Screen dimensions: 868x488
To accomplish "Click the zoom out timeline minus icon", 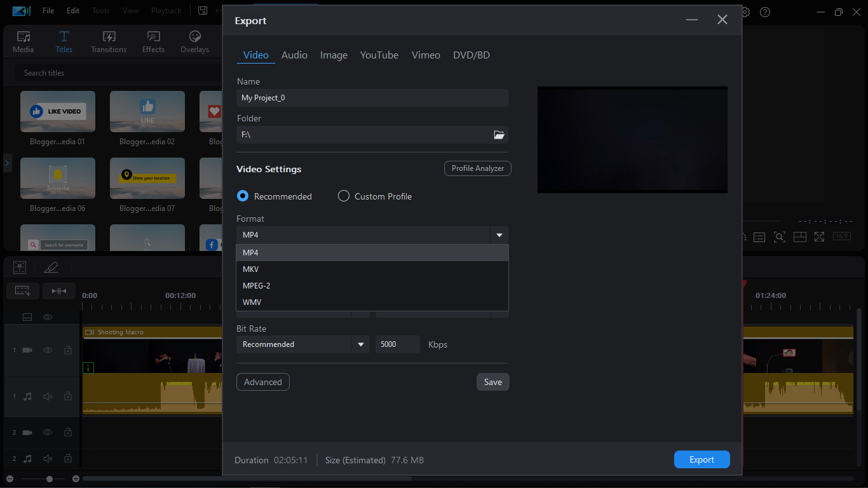I will (10, 478).
